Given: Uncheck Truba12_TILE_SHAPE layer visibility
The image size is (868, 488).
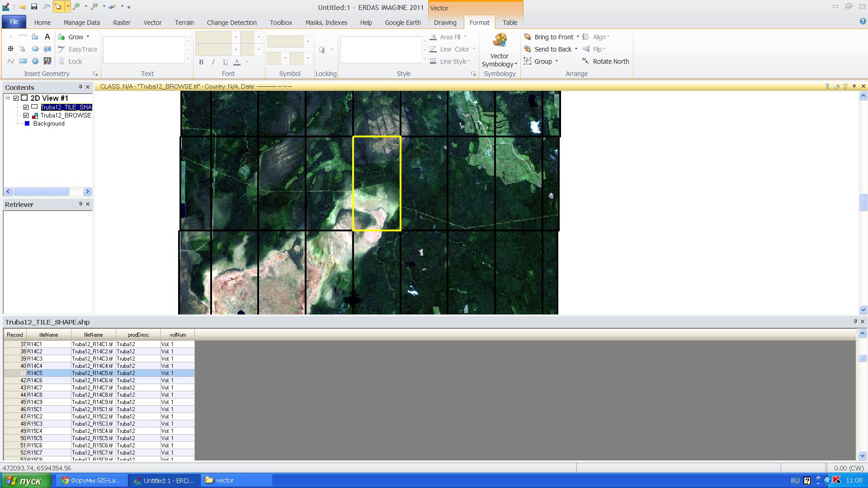Looking at the screenshot, I should tap(26, 107).
